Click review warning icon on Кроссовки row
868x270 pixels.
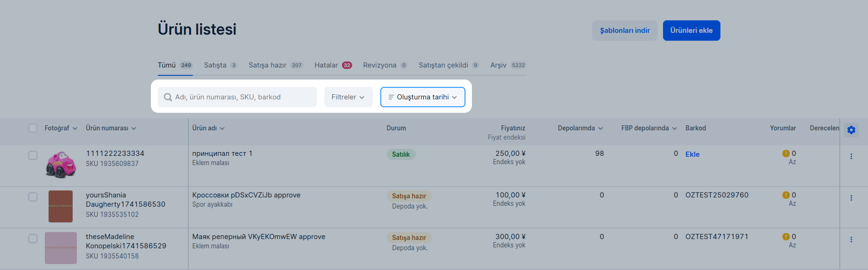point(786,195)
